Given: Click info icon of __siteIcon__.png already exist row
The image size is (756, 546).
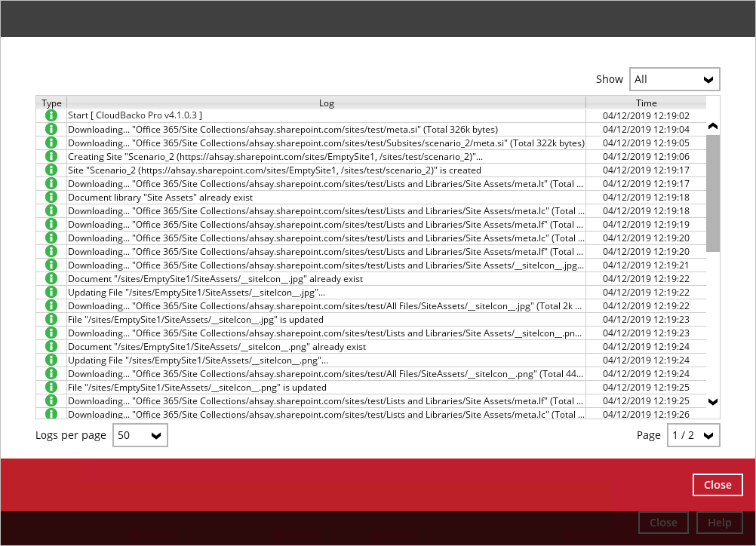Looking at the screenshot, I should pyautogui.click(x=51, y=346).
